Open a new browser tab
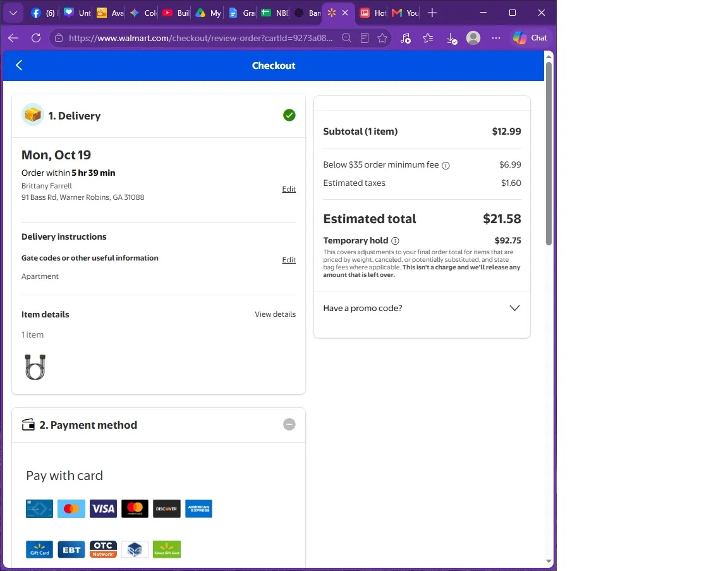 point(432,13)
